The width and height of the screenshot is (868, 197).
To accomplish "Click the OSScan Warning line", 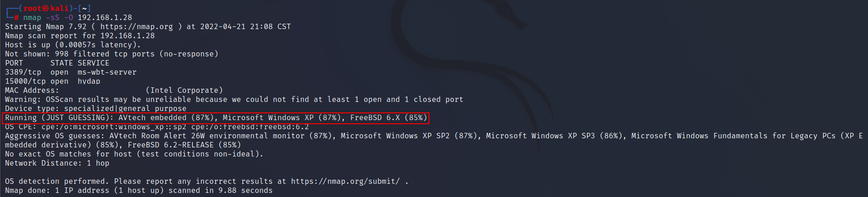I will tap(234, 99).
